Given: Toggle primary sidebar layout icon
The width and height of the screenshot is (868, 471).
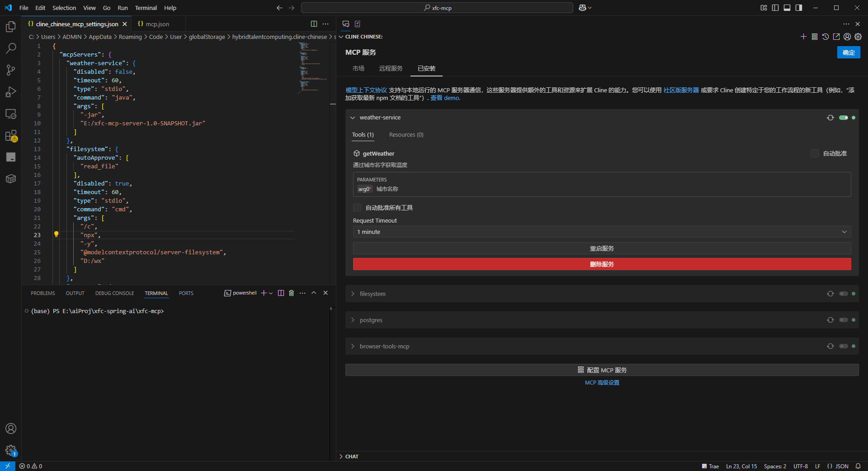Looking at the screenshot, I should coord(775,8).
